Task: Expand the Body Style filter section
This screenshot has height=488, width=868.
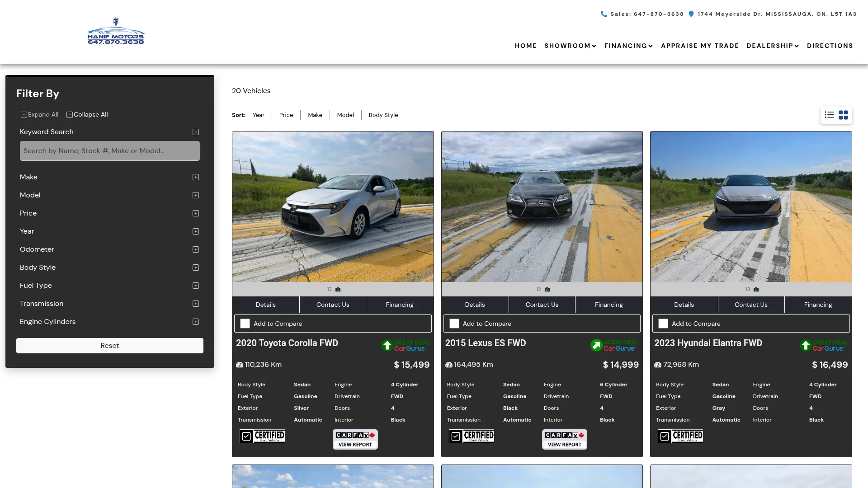Action: pos(196,267)
